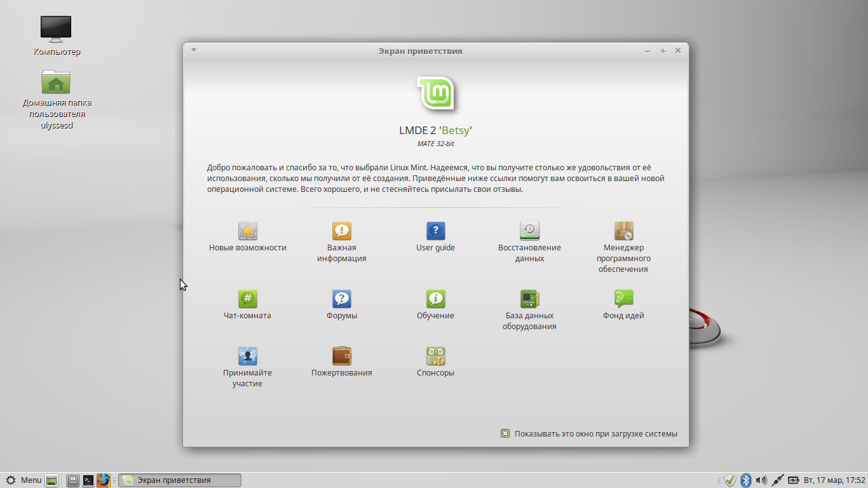This screenshot has width=868, height=488.
Task: Open the window menu via the top-left triangle
Action: 193,50
